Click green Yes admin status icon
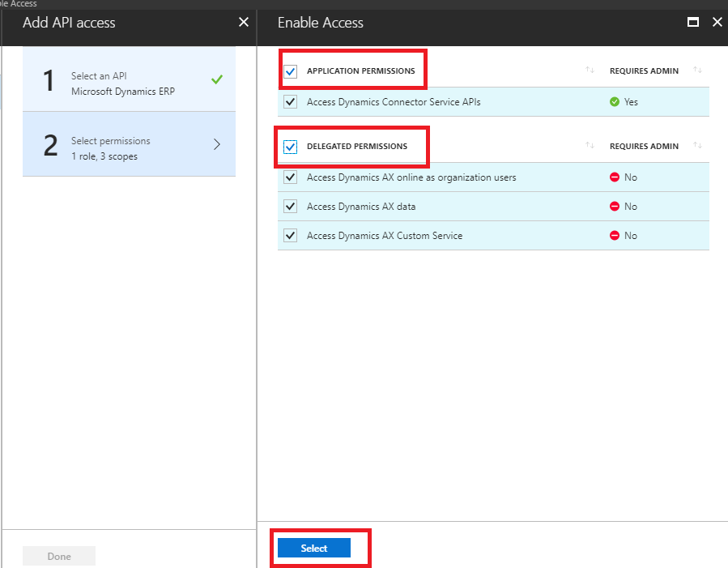 [615, 102]
